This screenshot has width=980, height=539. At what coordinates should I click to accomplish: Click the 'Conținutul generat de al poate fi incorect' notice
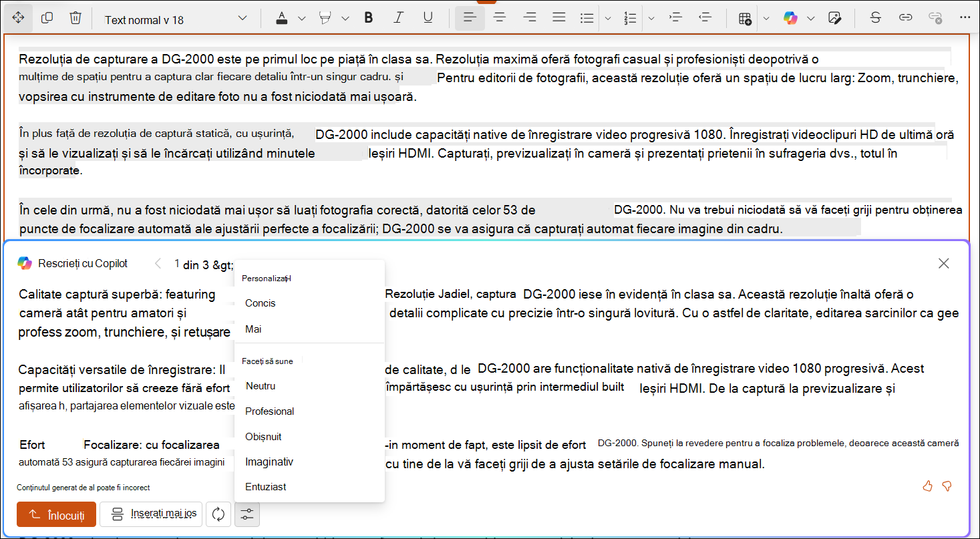(x=84, y=488)
